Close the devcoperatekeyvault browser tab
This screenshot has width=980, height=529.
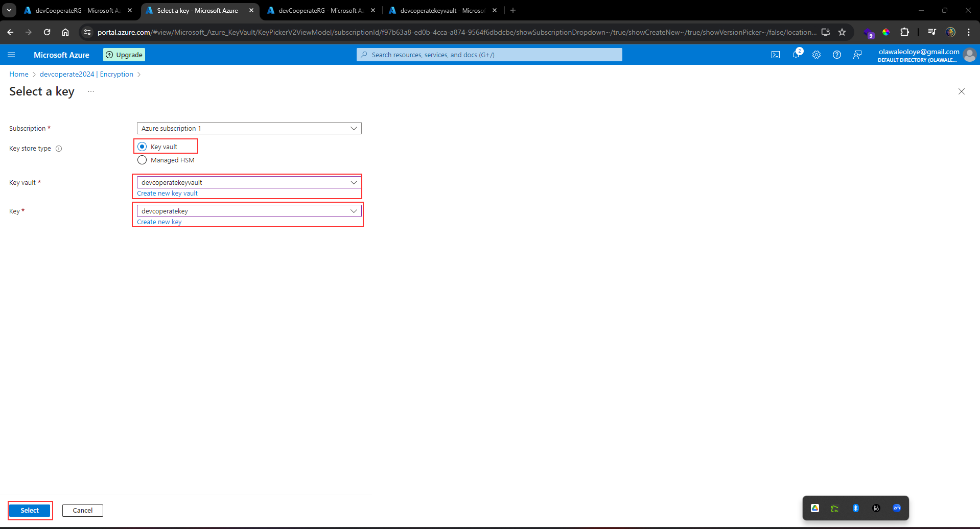pyautogui.click(x=495, y=10)
